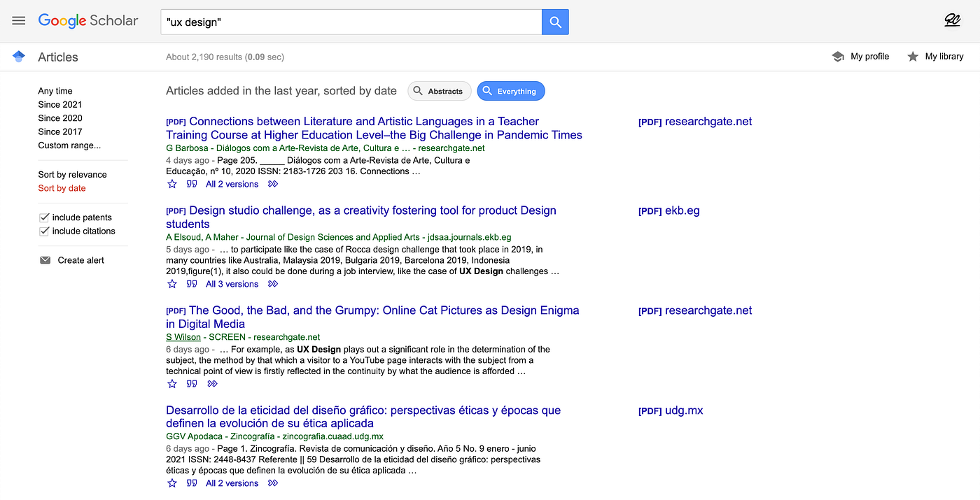The image size is (980, 500).
Task: Filter results Since 2021
Action: [60, 104]
